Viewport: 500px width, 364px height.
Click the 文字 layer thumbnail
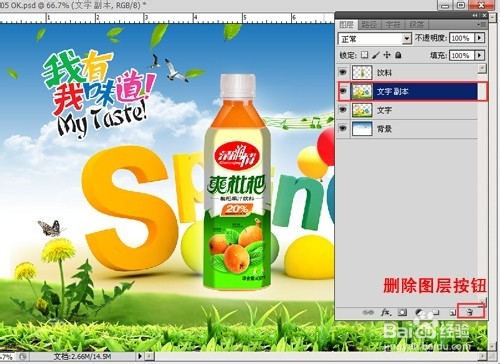tap(362, 110)
